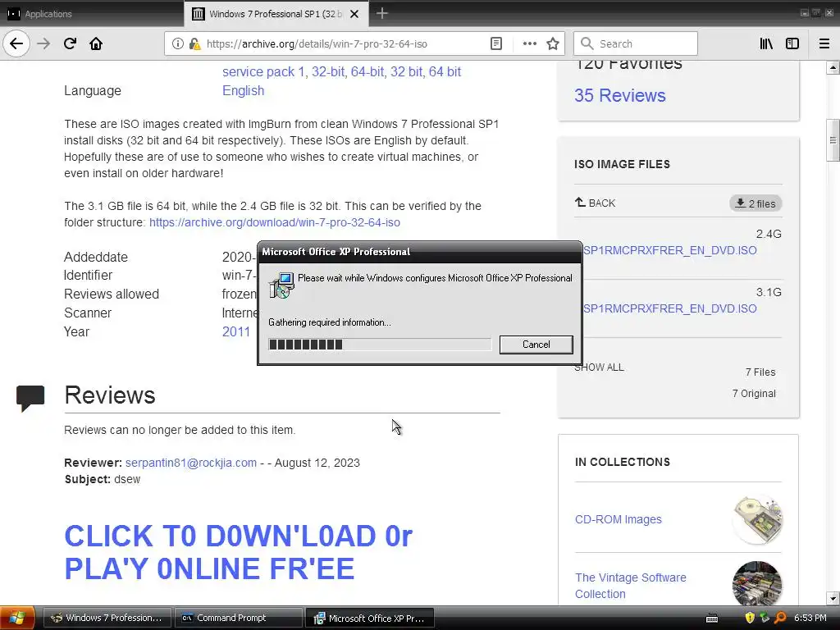The height and width of the screenshot is (630, 840).
Task: Click the CLICK T0 D0WN'L0AD review link
Action: pos(239,552)
